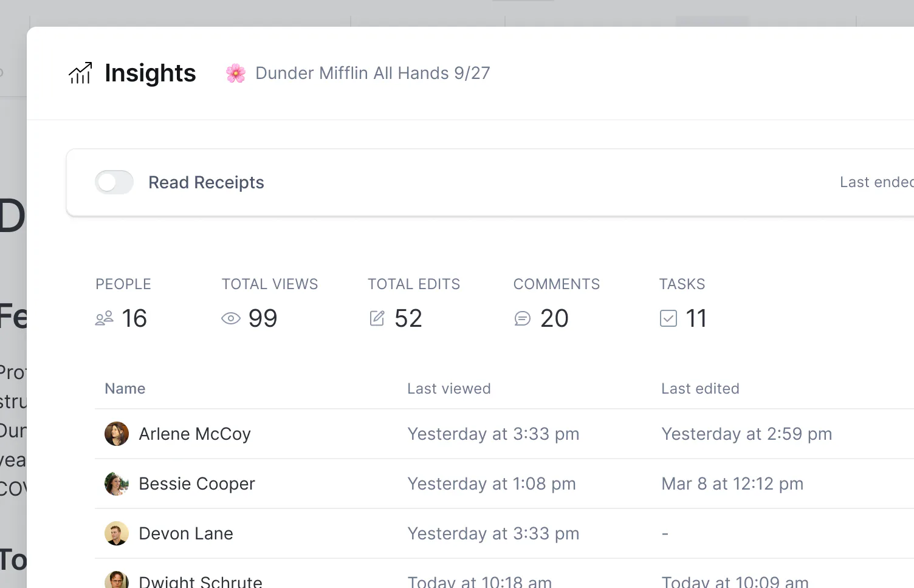This screenshot has height=588, width=914.
Task: Click the Insights chart icon
Action: (x=80, y=73)
